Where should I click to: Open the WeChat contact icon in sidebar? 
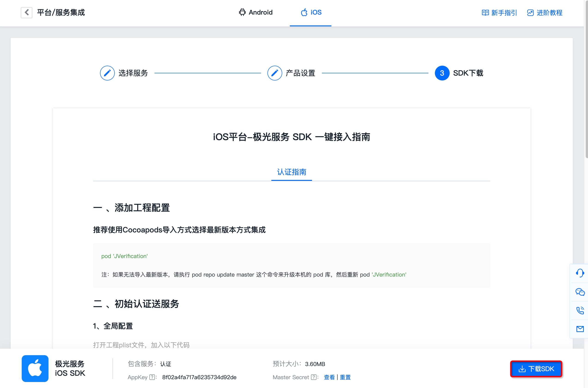coord(580,292)
